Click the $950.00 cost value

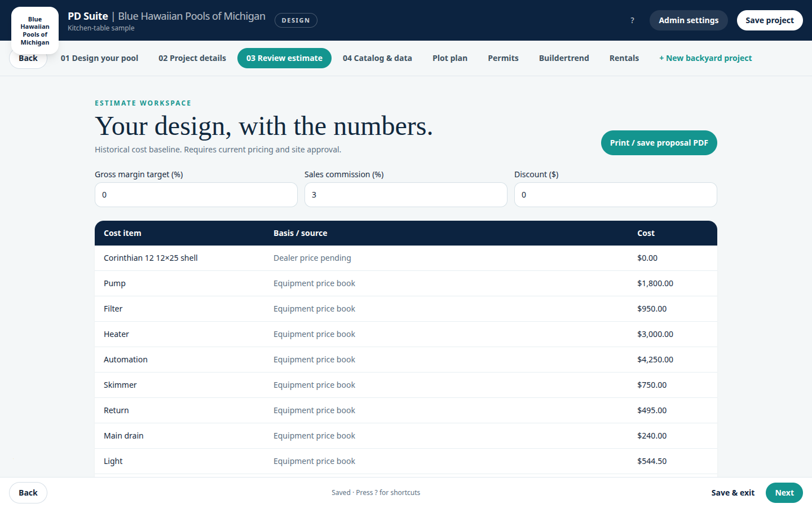(x=652, y=309)
